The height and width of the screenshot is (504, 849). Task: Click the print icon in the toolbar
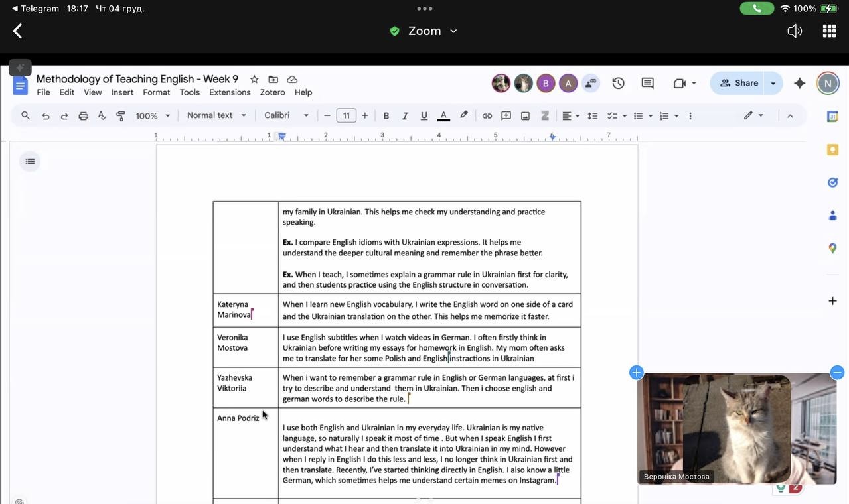(83, 116)
